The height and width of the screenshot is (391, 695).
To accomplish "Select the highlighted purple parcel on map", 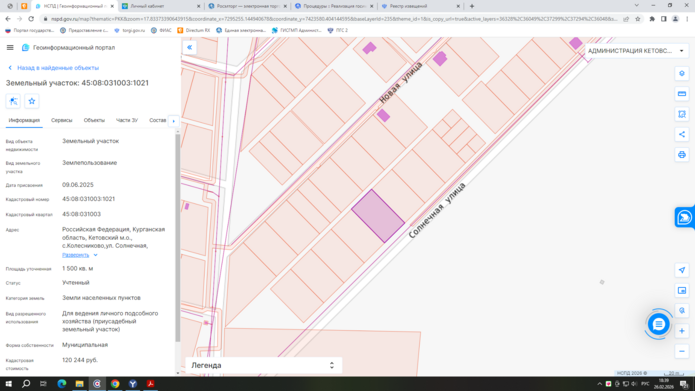I will [x=378, y=216].
